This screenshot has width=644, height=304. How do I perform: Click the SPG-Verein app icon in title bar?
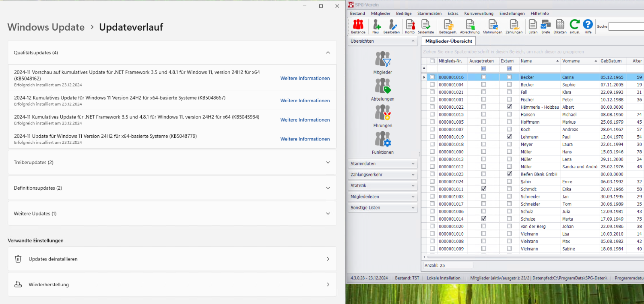coord(351,5)
